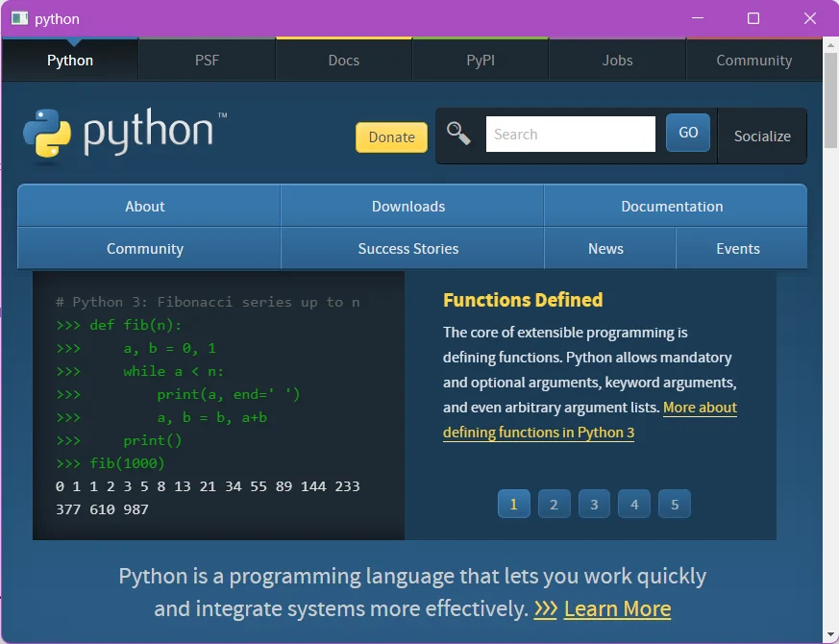Open the Jobs top tab

[618, 60]
